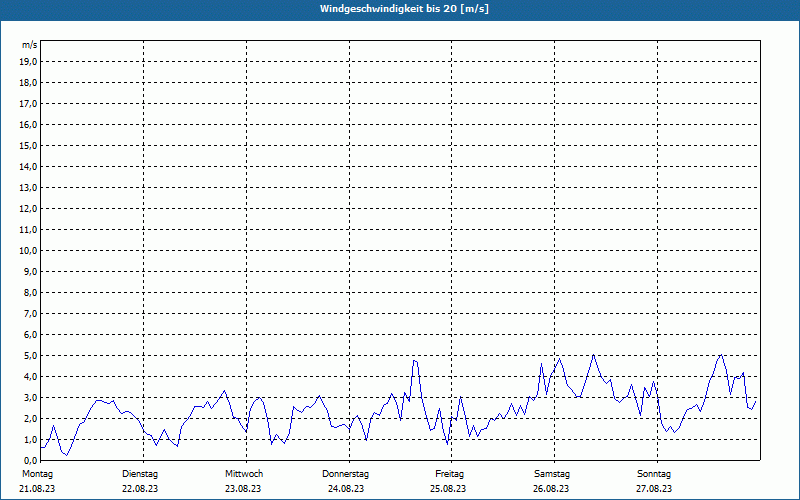This screenshot has width=800, height=500.
Task: Select the date 23.08.23
Action: [243, 489]
